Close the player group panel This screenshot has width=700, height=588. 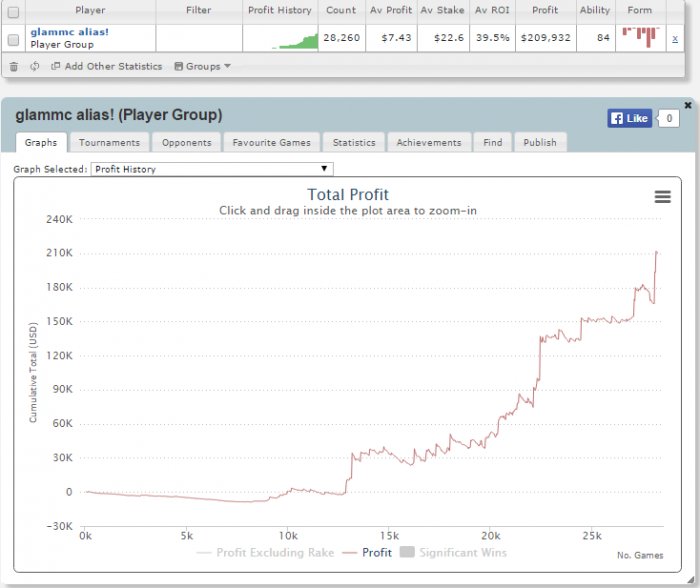688,105
